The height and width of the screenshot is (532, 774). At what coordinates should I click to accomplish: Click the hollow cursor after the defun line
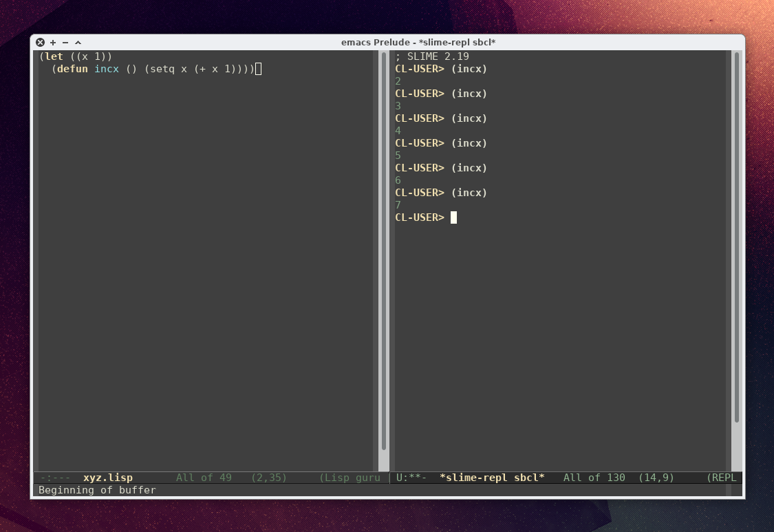[258, 69]
